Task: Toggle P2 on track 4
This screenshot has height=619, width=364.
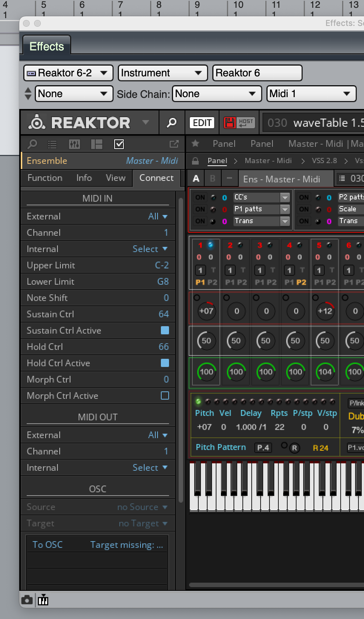Action: tap(301, 282)
